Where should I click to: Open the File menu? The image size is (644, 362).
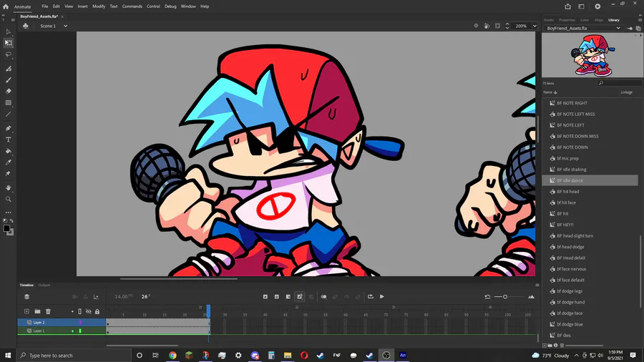(x=45, y=6)
